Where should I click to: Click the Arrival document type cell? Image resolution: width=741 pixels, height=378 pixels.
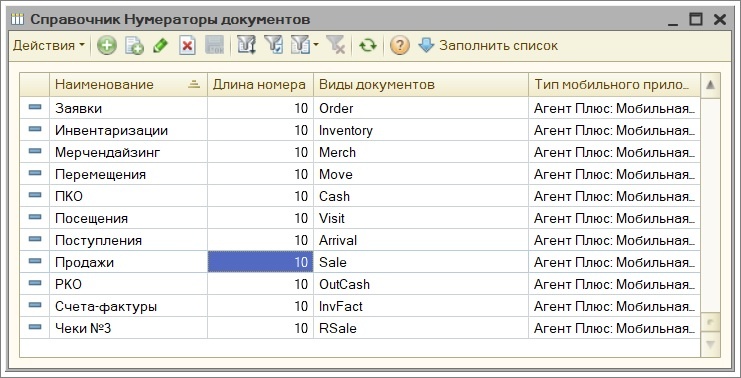(421, 241)
